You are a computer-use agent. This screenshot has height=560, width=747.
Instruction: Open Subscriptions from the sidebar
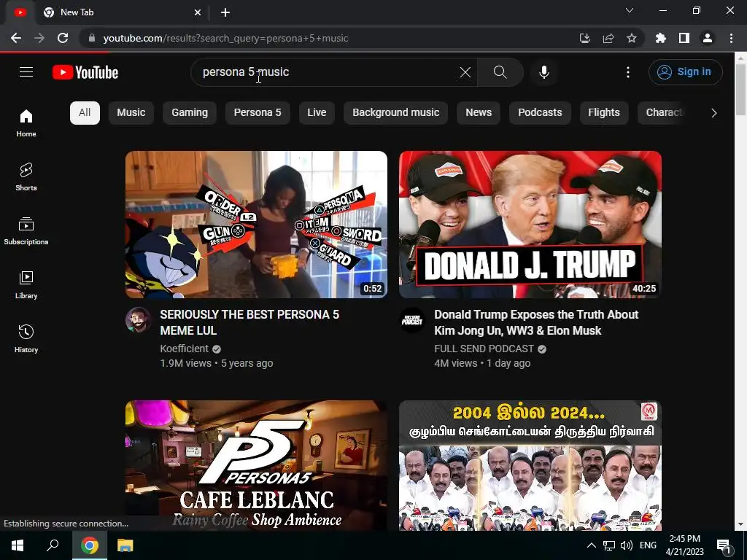click(26, 230)
